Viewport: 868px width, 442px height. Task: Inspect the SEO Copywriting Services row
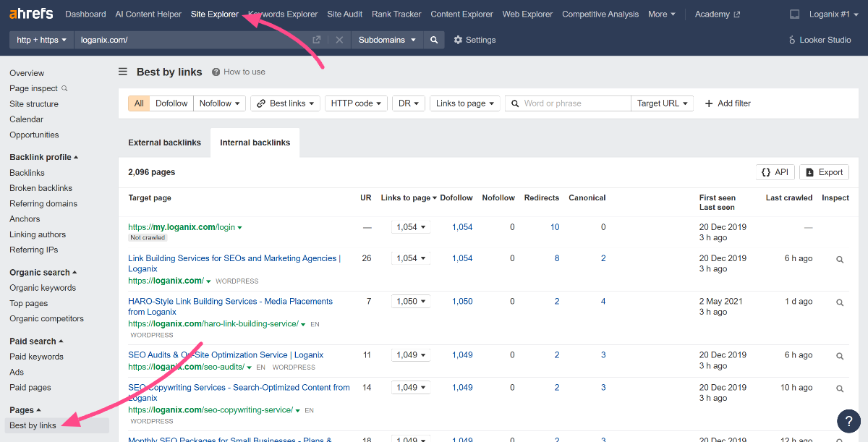pyautogui.click(x=840, y=388)
